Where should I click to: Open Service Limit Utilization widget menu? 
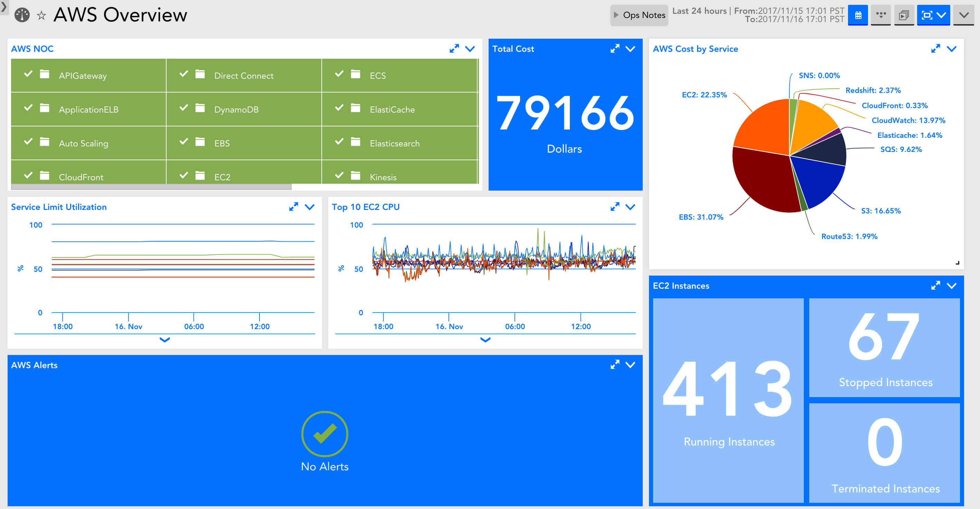point(310,207)
